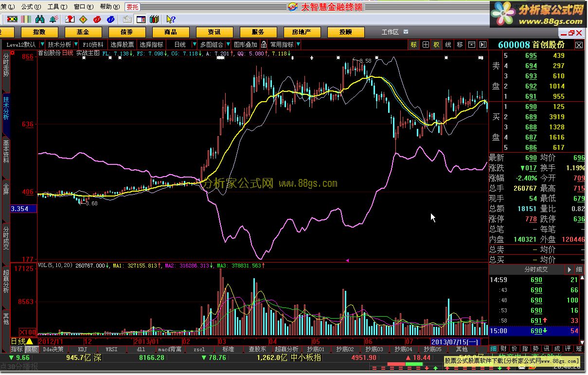Click the yellow diamond arrow icon
The width and height of the screenshot is (588, 375).
tap(83, 19)
